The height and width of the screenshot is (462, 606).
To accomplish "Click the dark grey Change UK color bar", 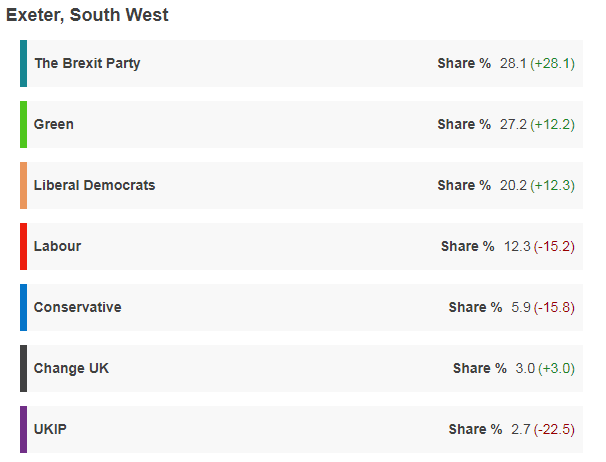I will coord(23,368).
